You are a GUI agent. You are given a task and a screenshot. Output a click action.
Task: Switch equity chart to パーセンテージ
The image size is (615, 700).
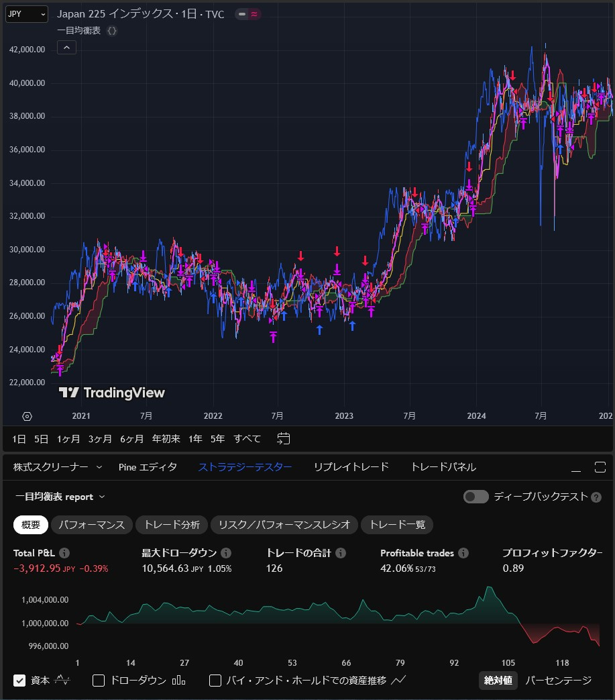tap(559, 681)
